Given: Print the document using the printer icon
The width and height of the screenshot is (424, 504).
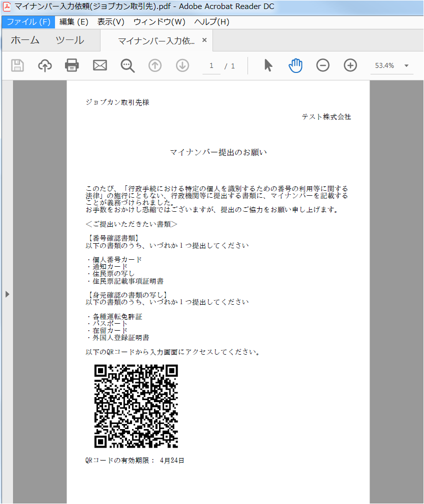Looking at the screenshot, I should (72, 65).
